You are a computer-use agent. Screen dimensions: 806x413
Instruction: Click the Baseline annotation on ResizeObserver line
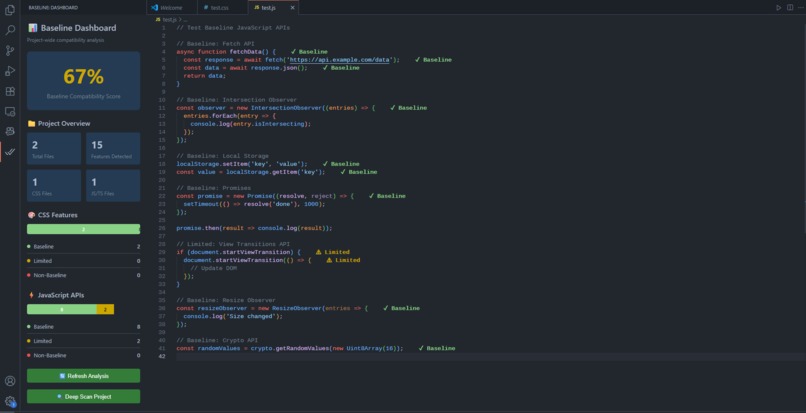(x=401, y=308)
